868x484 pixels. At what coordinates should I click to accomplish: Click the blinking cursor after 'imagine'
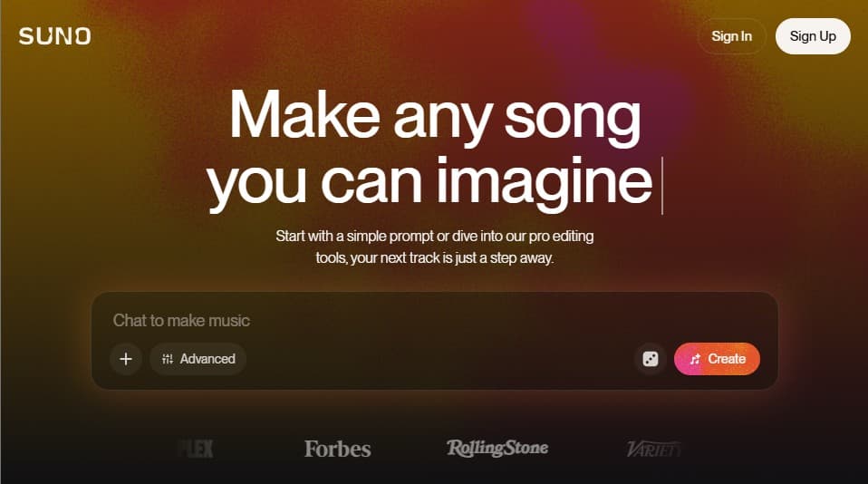(662, 185)
